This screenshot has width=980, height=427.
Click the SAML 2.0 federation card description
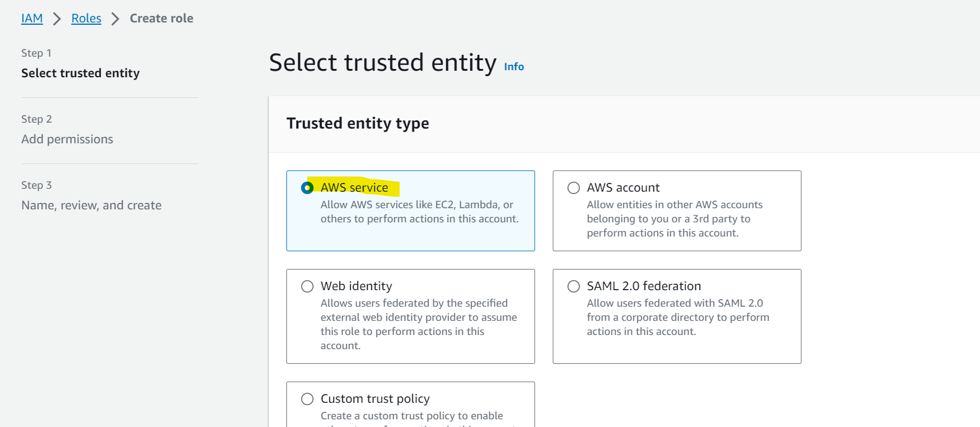click(x=678, y=317)
